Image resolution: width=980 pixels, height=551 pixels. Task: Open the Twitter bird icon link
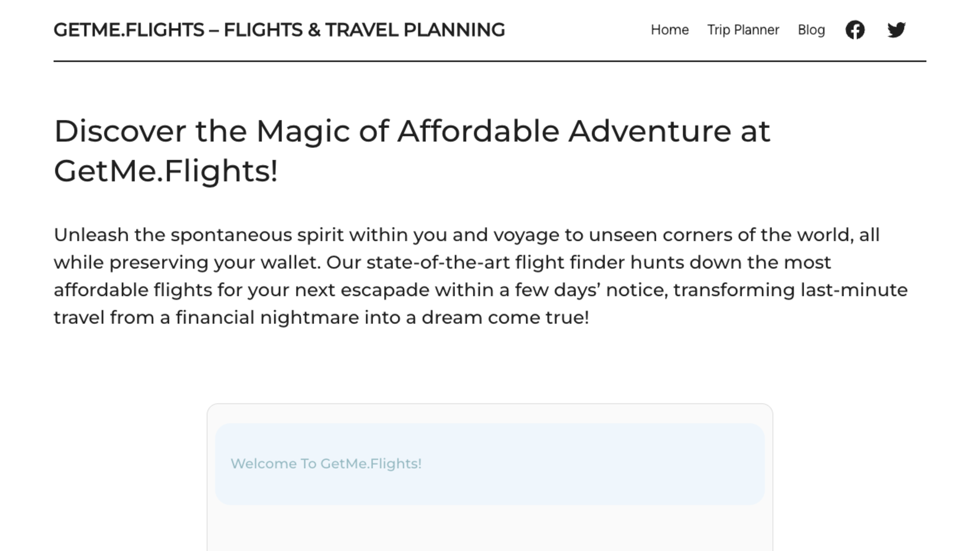(896, 30)
